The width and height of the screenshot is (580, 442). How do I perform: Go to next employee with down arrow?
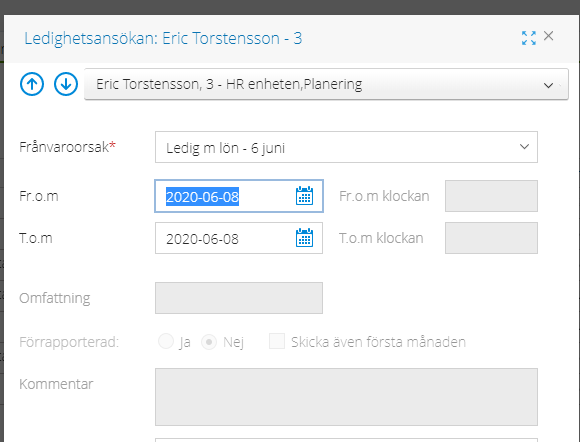click(x=66, y=84)
